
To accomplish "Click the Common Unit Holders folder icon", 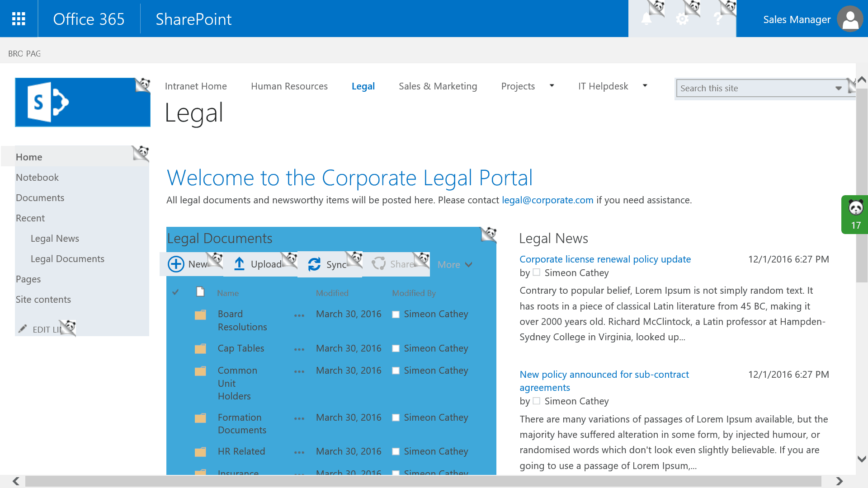I will [x=200, y=371].
